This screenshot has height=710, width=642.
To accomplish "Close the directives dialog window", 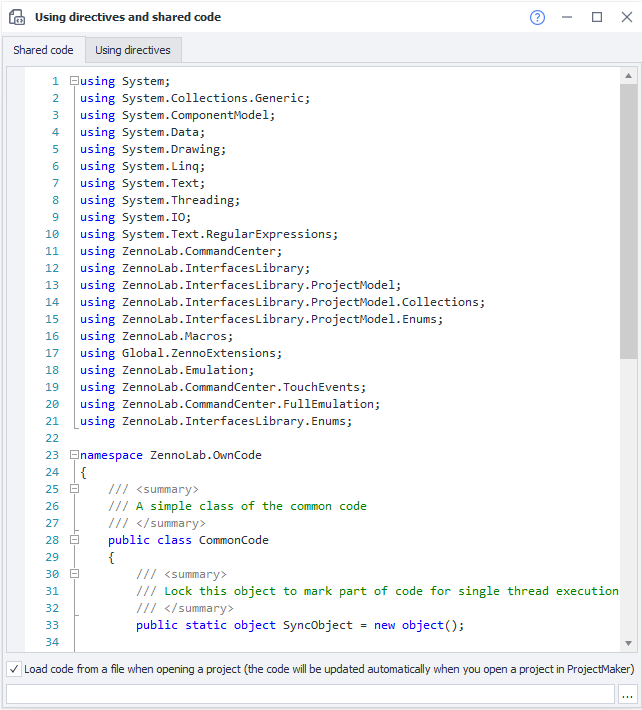I will 625,17.
